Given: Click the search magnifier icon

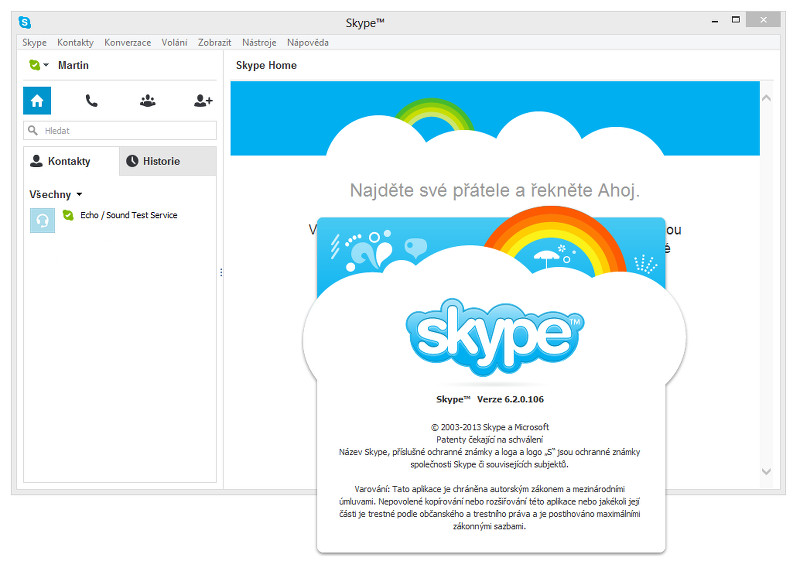Looking at the screenshot, I should point(33,131).
